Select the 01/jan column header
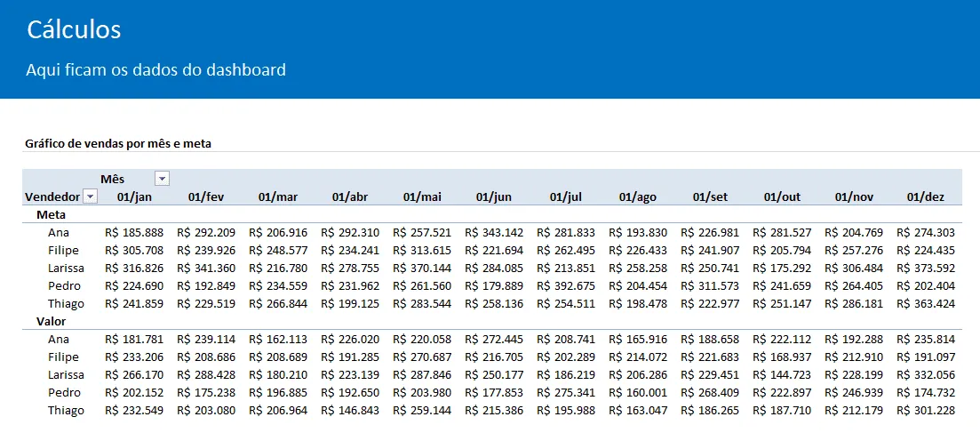 [x=134, y=197]
